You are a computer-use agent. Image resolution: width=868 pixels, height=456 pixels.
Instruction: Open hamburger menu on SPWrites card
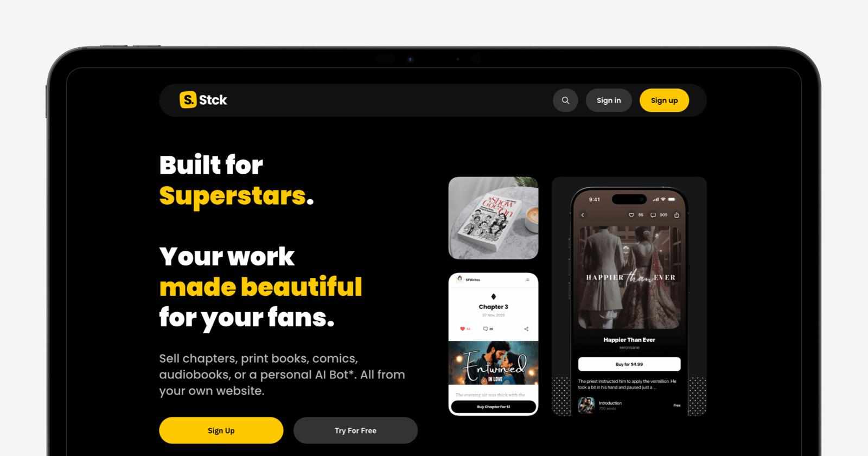click(x=527, y=280)
